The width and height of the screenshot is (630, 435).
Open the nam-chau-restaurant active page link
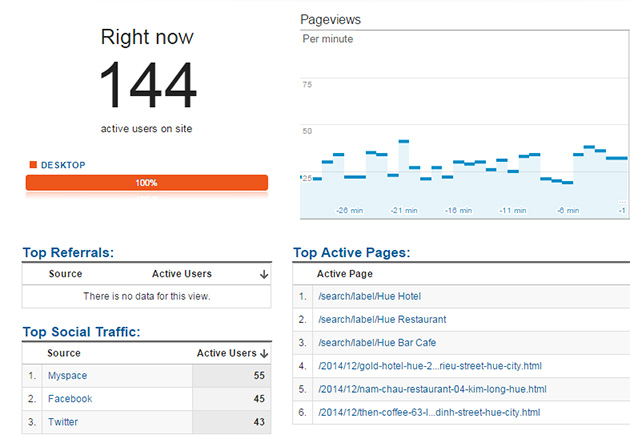pyautogui.click(x=431, y=389)
